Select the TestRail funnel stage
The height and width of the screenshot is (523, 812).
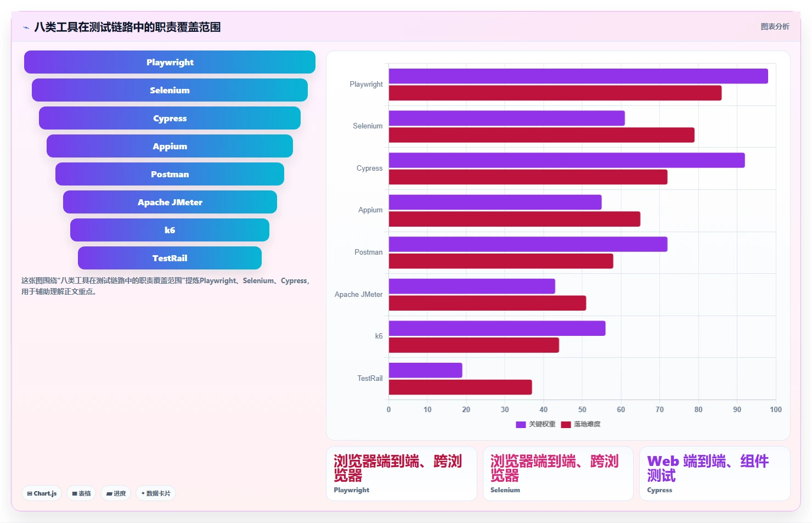pos(170,258)
